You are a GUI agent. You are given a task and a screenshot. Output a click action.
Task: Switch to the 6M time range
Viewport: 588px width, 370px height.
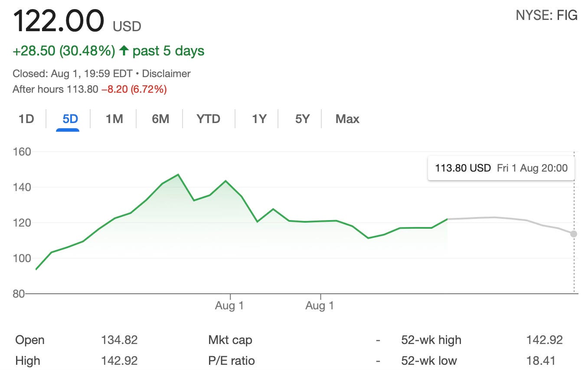coord(160,118)
